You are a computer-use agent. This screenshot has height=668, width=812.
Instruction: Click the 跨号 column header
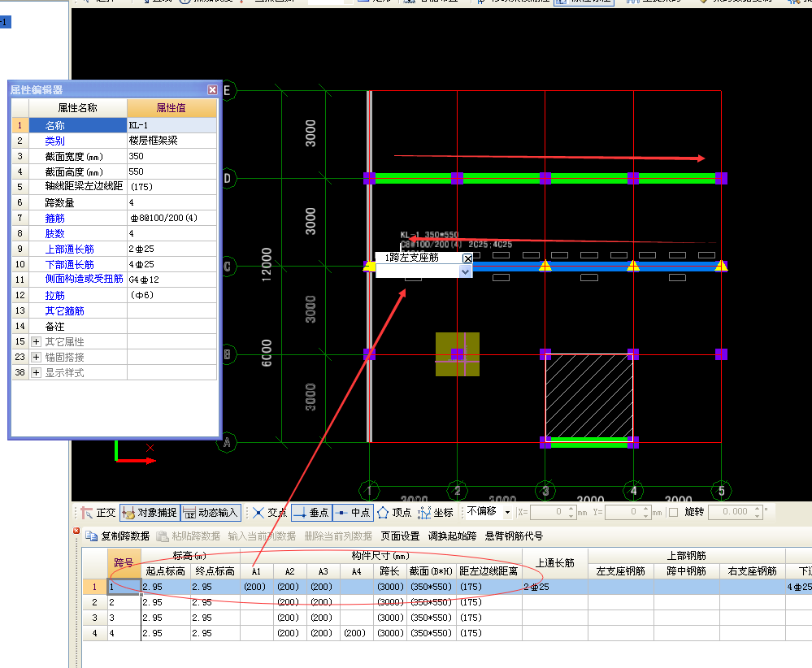coord(124,563)
